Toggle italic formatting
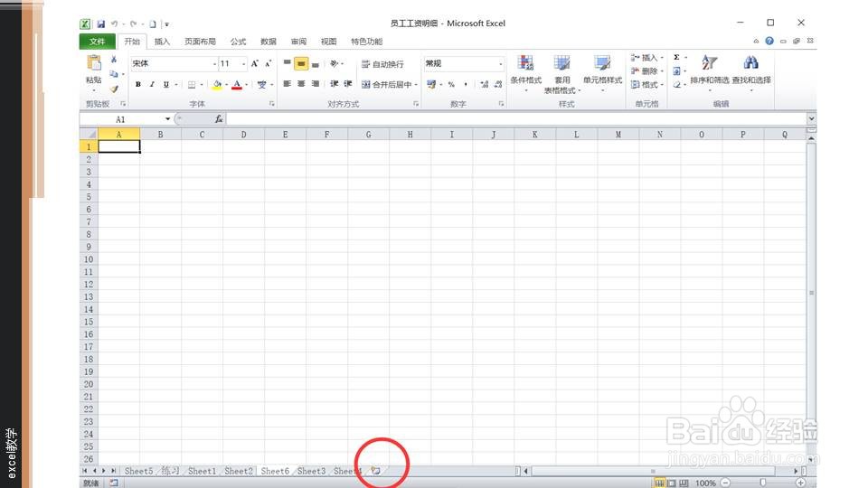The image size is (868, 488). tap(152, 85)
